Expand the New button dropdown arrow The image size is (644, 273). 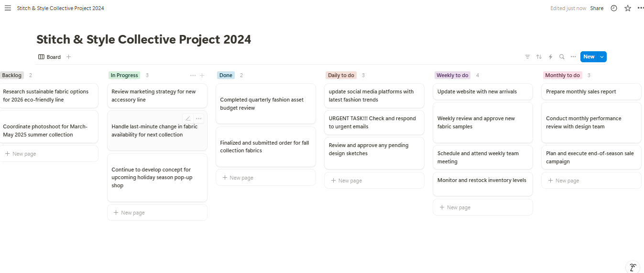pyautogui.click(x=602, y=57)
